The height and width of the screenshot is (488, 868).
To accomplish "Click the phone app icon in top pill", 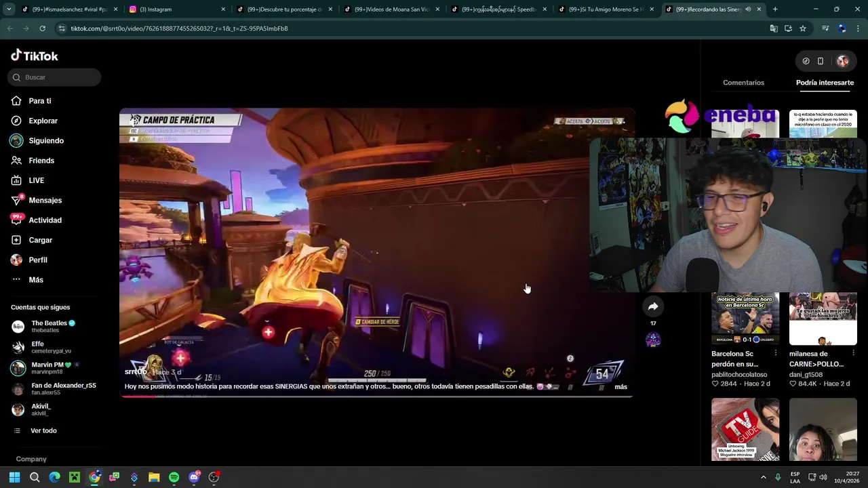I will tap(821, 61).
